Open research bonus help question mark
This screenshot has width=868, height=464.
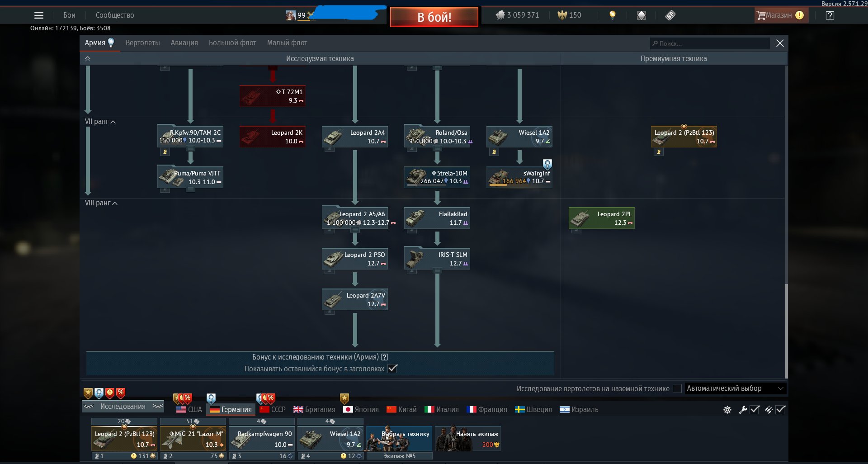(385, 357)
